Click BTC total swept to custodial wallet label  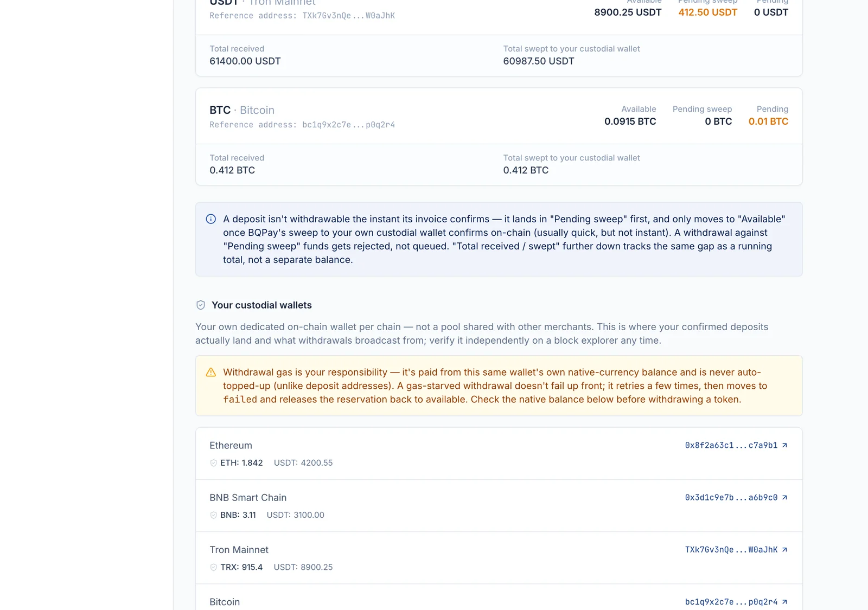tap(571, 158)
